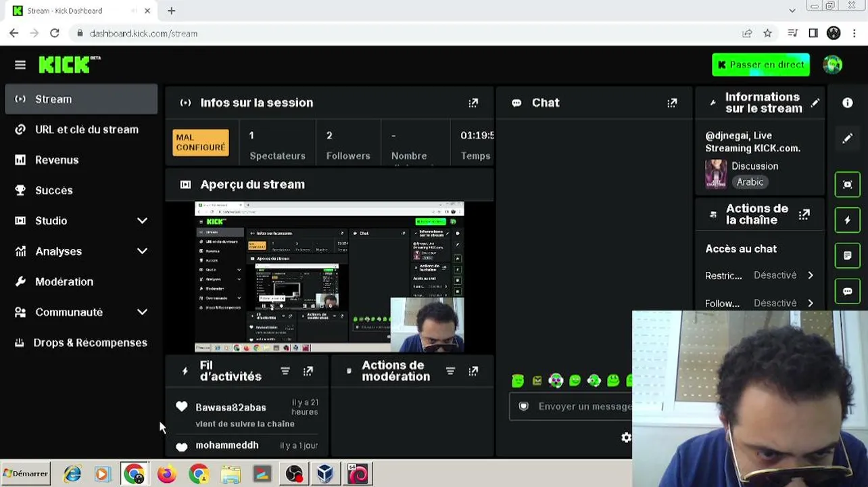Screen dimensions: 868x487
Task: Select Stream in the sidebar
Action: coord(81,99)
